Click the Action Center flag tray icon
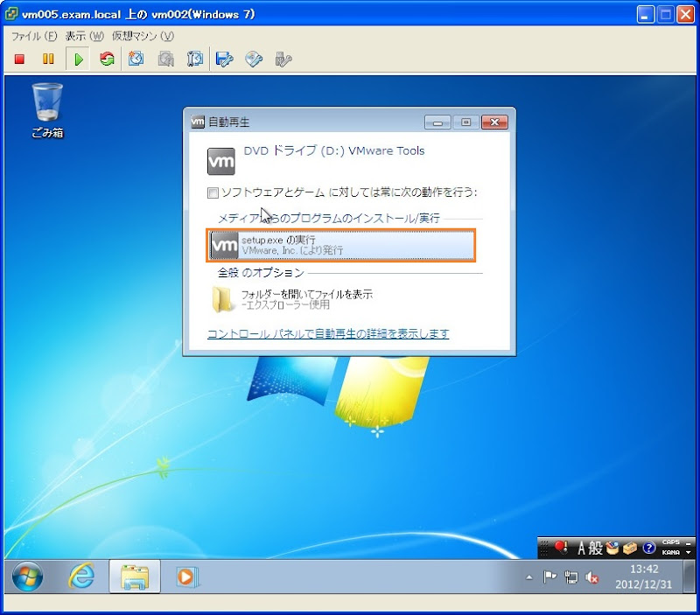Viewport: 700px width, 615px height. (549, 577)
